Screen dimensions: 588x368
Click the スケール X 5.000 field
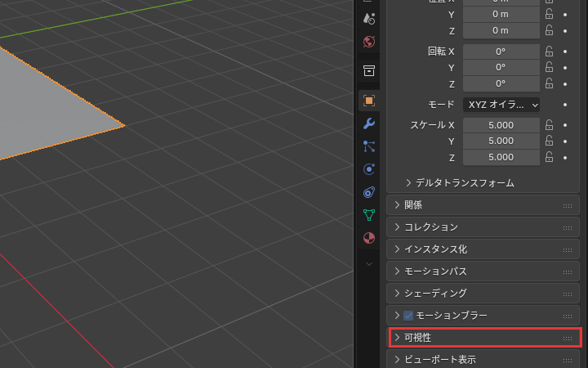click(501, 125)
